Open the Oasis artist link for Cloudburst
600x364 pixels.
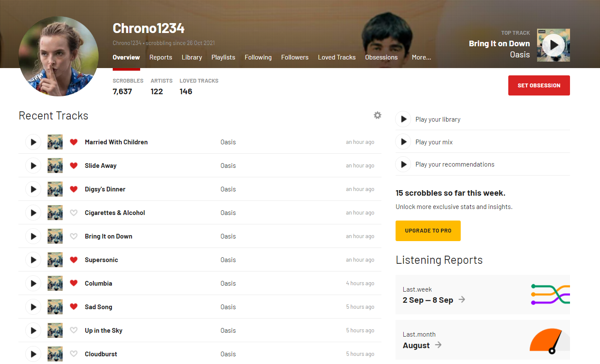(x=228, y=354)
